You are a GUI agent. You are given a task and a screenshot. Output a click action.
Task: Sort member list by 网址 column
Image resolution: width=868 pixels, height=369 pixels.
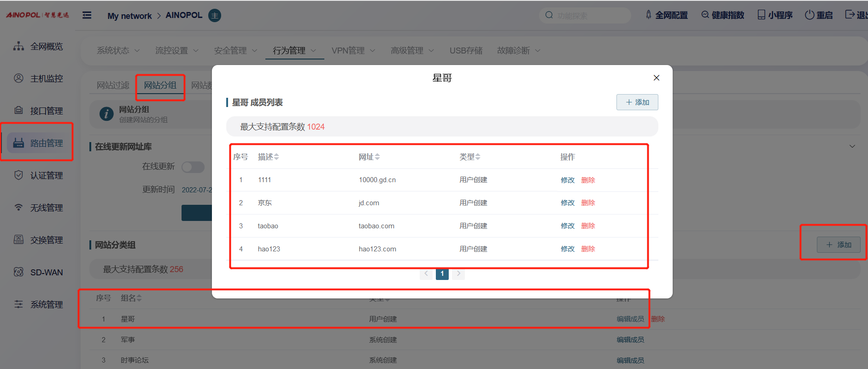(369, 157)
